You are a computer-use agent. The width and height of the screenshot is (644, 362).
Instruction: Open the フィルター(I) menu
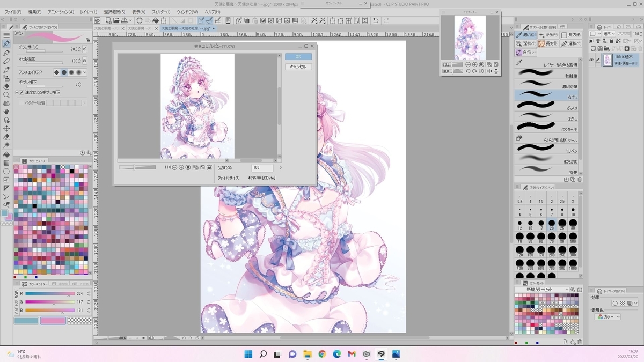click(161, 12)
